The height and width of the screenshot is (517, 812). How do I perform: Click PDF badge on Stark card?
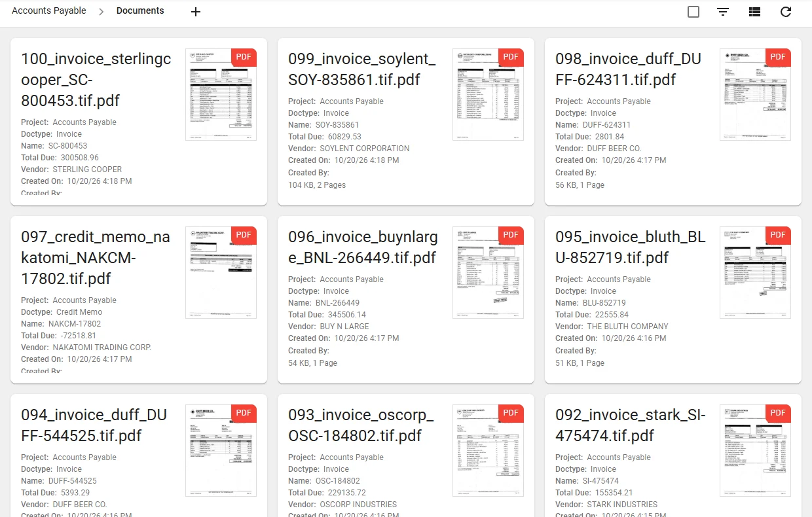[x=778, y=414]
